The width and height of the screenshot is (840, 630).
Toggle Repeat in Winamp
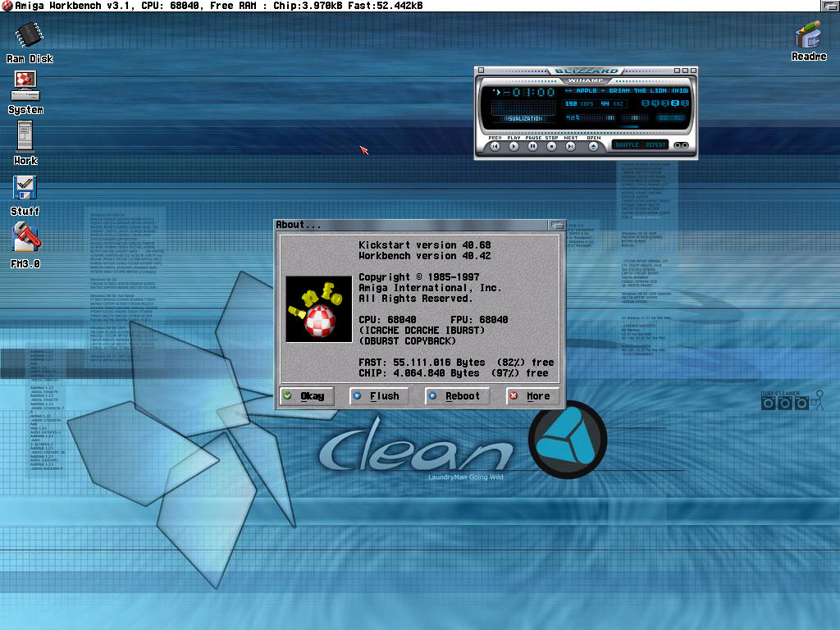(x=655, y=144)
